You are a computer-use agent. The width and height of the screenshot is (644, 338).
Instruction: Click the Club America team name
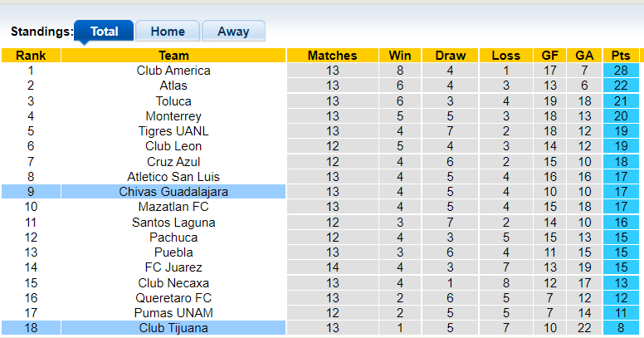[x=173, y=71]
